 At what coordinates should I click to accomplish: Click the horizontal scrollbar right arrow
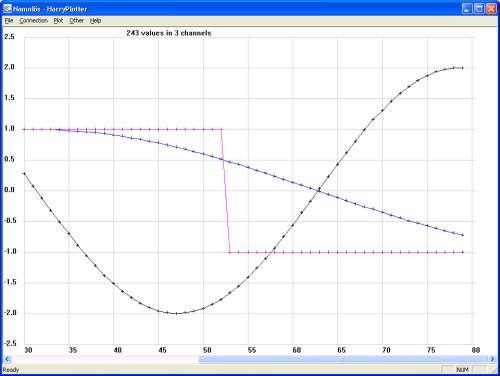tap(492, 359)
